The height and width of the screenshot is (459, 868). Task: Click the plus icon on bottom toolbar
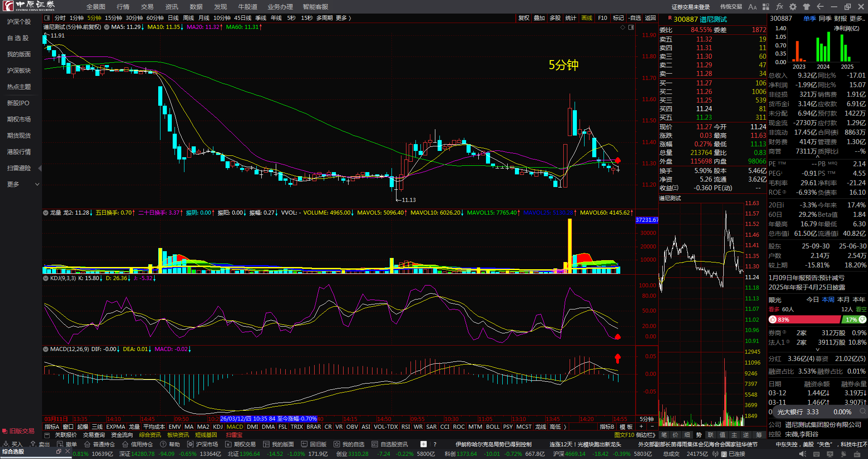coord(424,444)
